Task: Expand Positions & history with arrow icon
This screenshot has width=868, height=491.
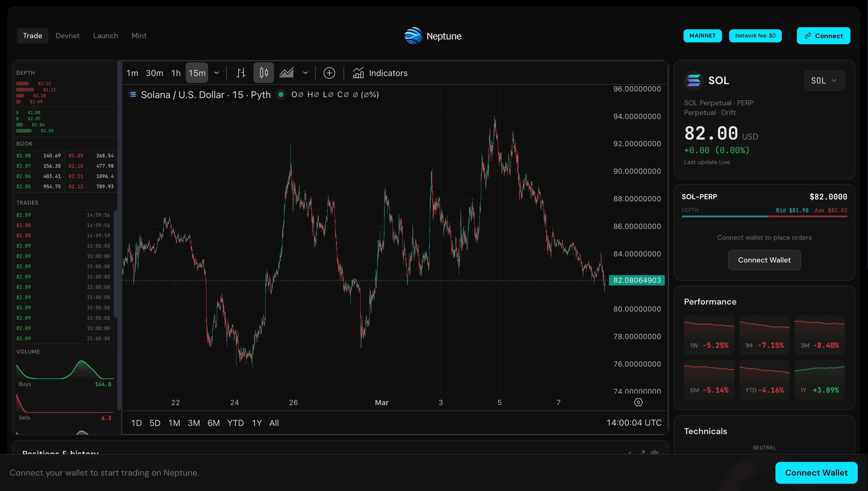Action: tap(643, 453)
